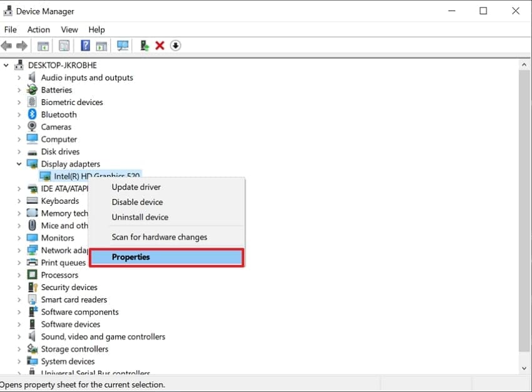Click the Forward arrow toolbar icon
Screen dimensions: 532x392
tap(22, 46)
